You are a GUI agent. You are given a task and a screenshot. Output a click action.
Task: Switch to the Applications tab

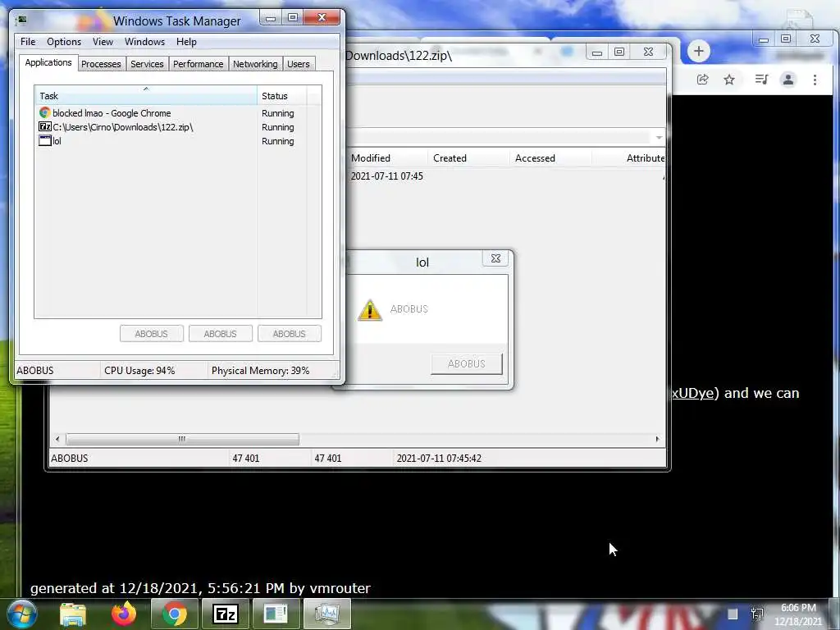coord(48,62)
